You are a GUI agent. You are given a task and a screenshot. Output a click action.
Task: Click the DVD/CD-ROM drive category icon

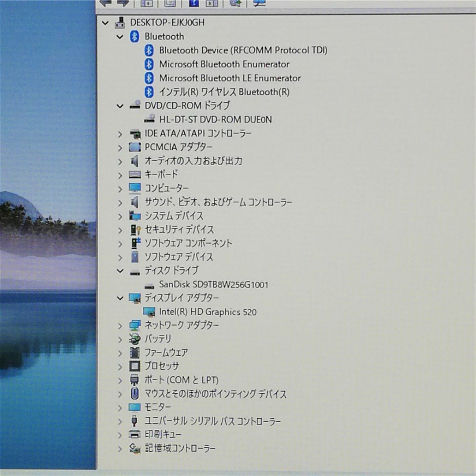pyautogui.click(x=135, y=105)
